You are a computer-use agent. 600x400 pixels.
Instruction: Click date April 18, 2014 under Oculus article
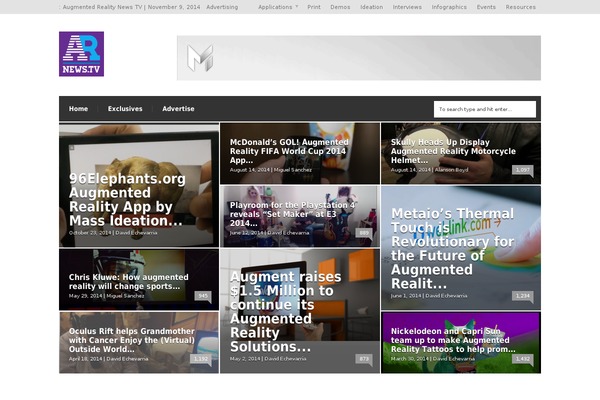85,359
